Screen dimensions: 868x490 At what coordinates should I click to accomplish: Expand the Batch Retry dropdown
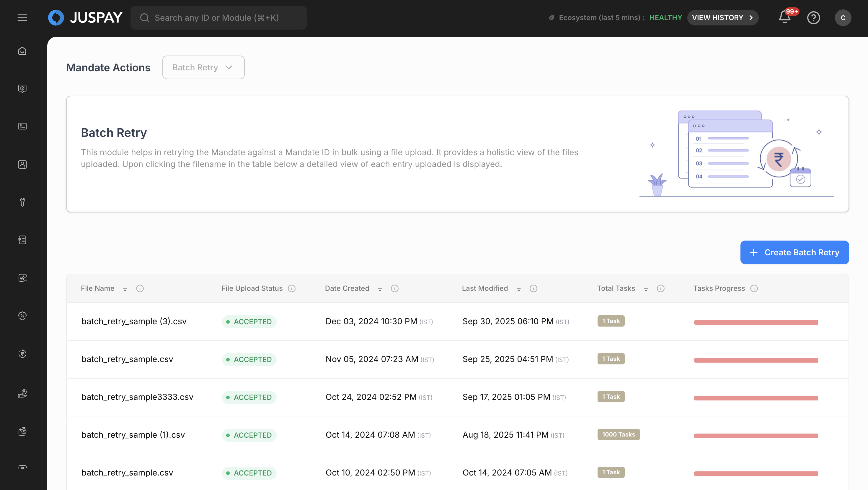(203, 67)
